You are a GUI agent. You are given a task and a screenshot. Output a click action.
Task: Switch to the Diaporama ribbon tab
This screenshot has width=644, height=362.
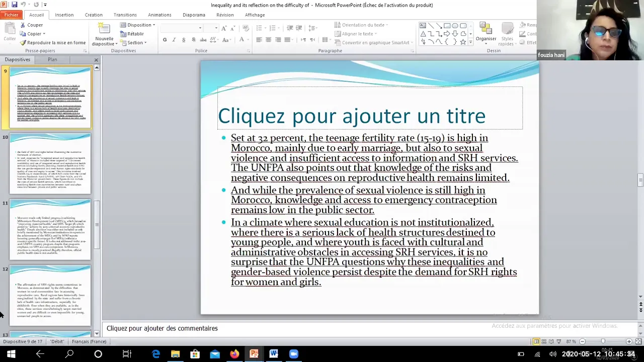pyautogui.click(x=194, y=15)
